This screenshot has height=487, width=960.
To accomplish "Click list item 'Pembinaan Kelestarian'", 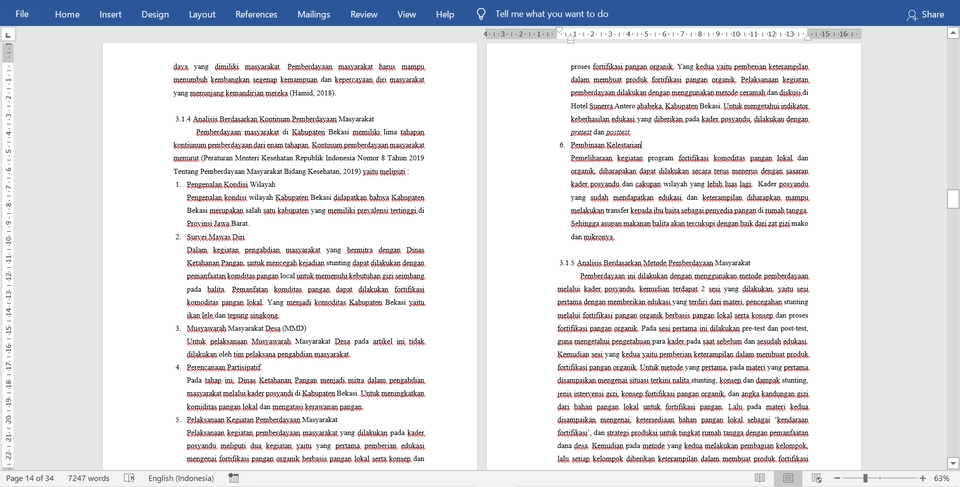I will [606, 145].
